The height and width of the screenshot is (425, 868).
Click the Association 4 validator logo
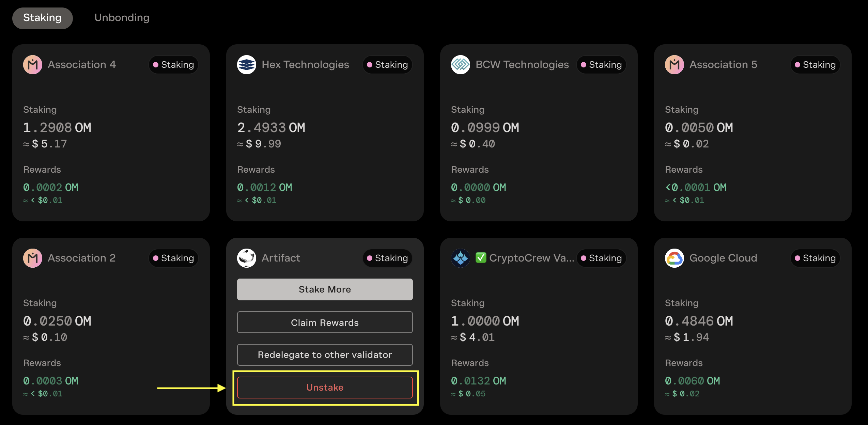[x=33, y=65]
